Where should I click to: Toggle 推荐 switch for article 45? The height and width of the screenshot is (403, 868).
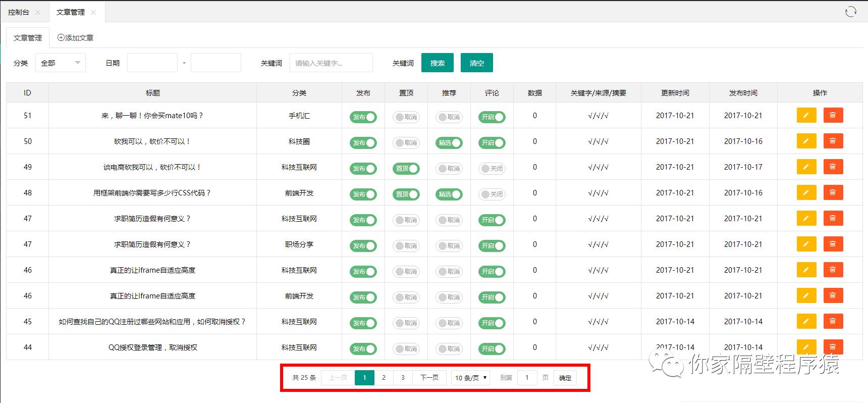(449, 323)
